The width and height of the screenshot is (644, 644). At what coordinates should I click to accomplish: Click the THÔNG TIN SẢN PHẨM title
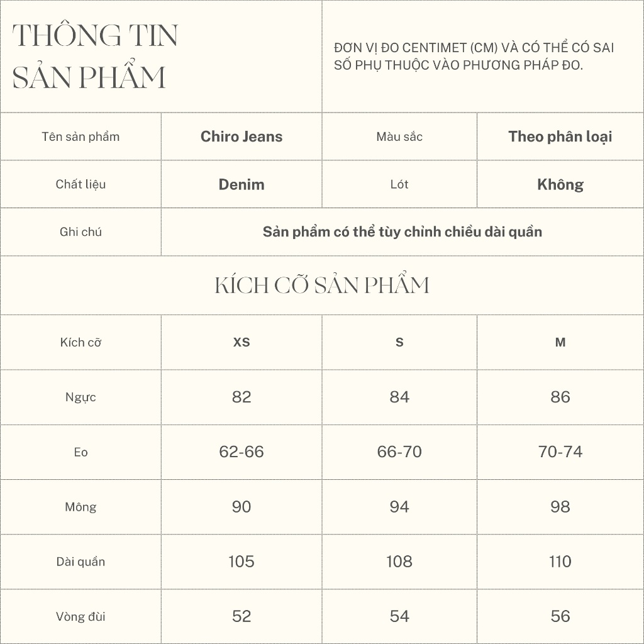pyautogui.click(x=96, y=57)
